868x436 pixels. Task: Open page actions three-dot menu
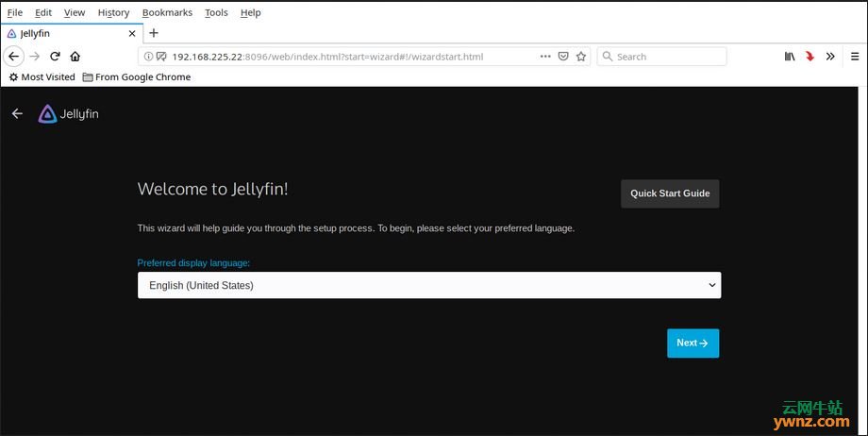[x=545, y=57]
